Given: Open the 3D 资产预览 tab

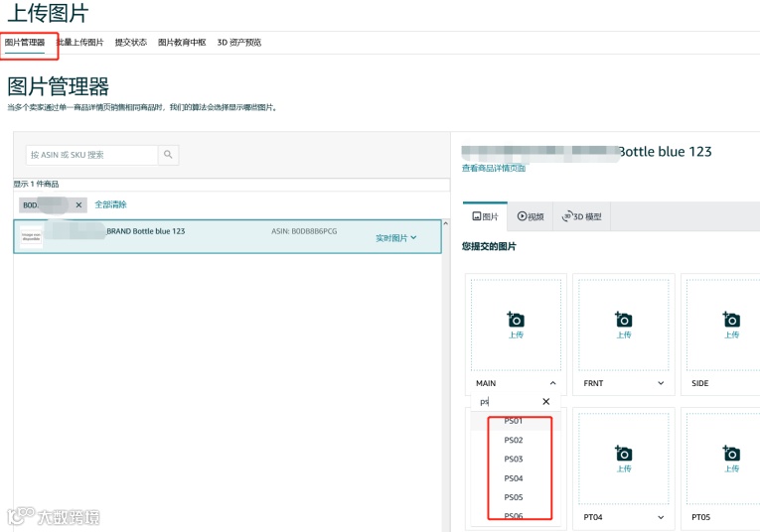Looking at the screenshot, I should [x=239, y=43].
